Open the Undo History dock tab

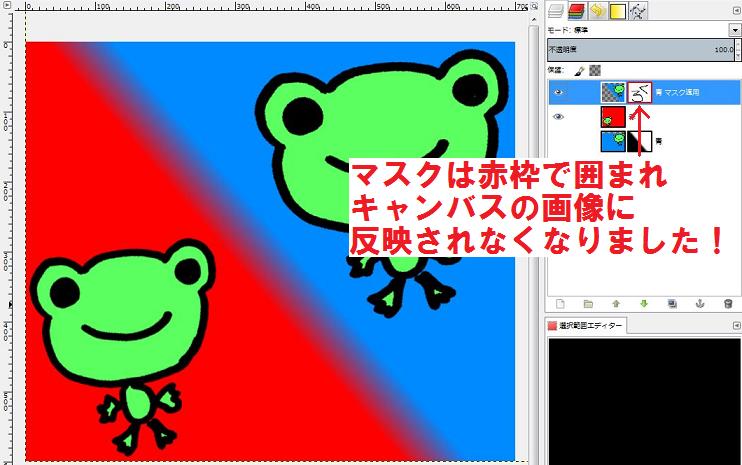597,11
